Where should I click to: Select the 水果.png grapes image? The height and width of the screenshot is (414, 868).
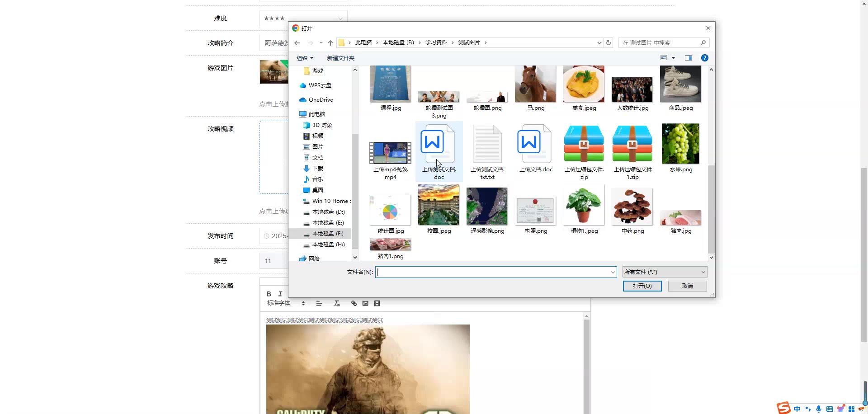(681, 148)
